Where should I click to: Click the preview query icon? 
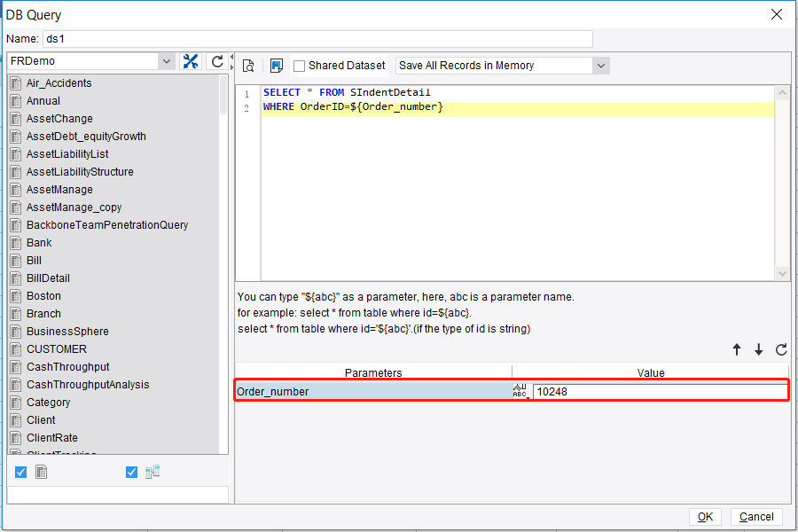[249, 66]
